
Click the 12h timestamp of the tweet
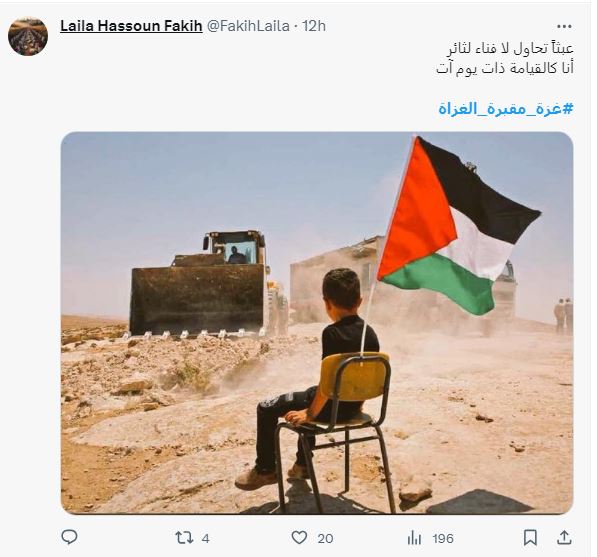click(x=314, y=26)
